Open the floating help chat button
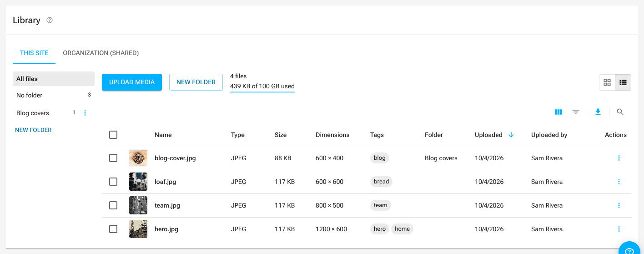 pos(630,251)
